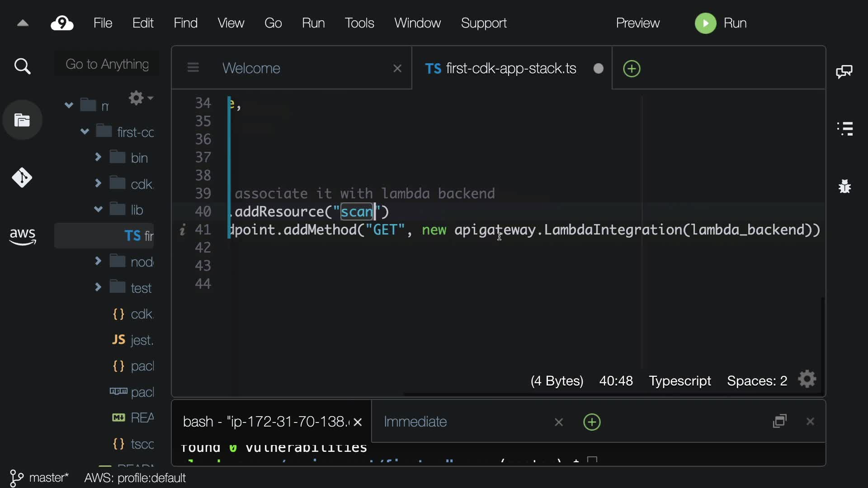Click the Go to Anything search field
Screen dimensions: 868x488
point(107,64)
